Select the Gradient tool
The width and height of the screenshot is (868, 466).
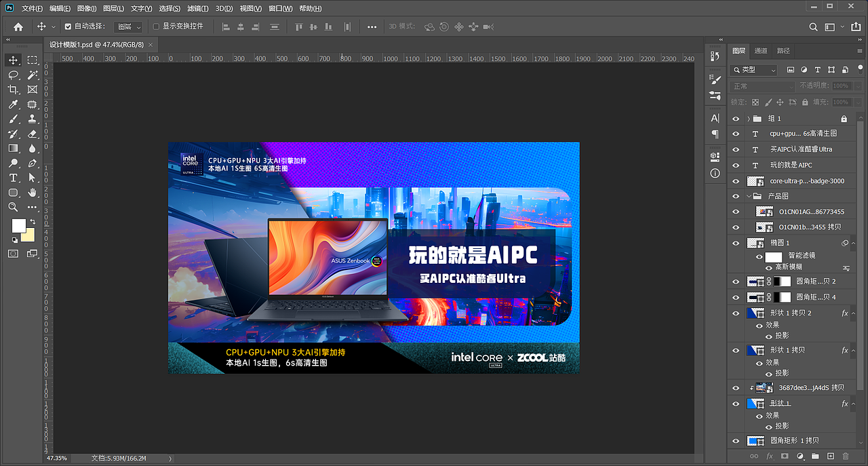click(13, 148)
